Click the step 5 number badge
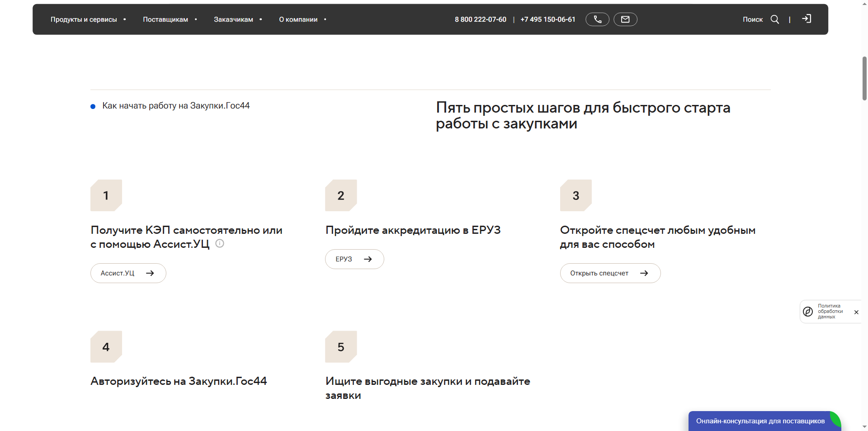Viewport: 868px width, 431px height. coord(341,347)
